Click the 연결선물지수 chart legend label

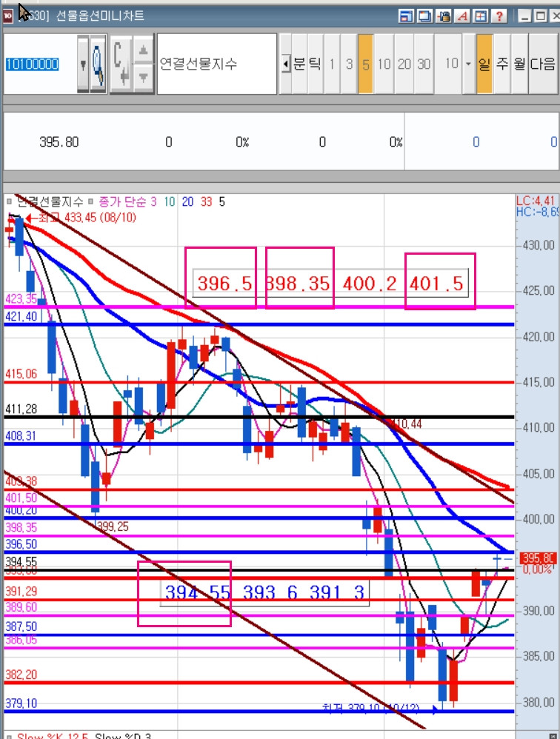[x=50, y=201]
